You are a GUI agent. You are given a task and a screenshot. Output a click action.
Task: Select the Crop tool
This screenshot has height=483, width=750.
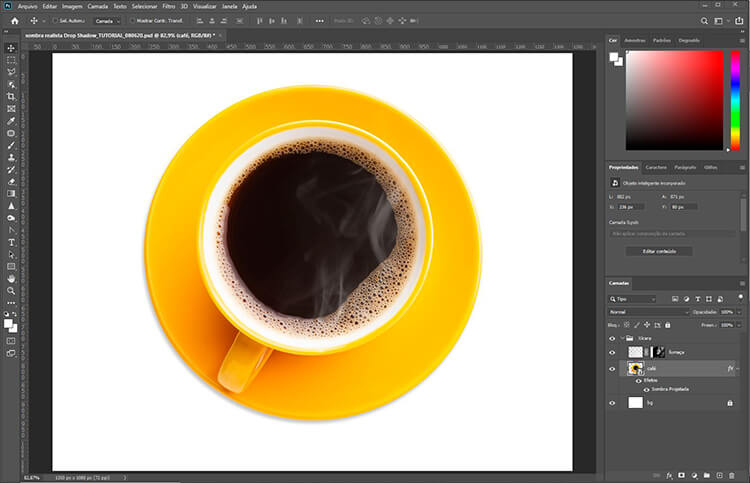11,97
